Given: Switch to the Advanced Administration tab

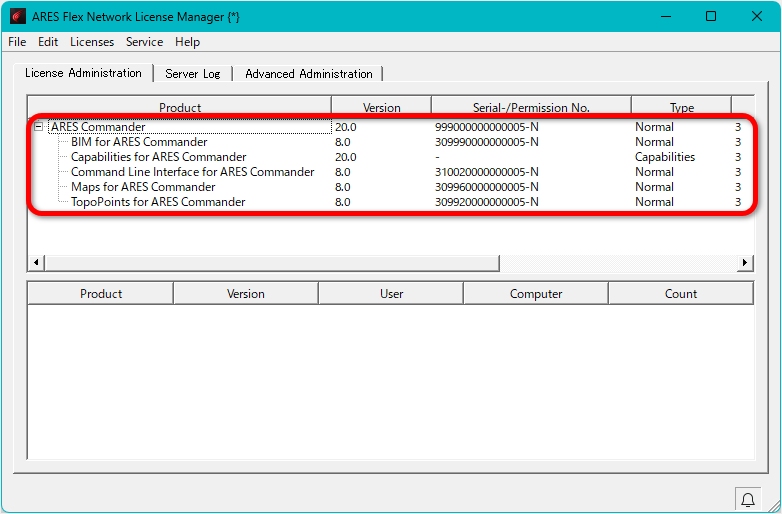Looking at the screenshot, I should coord(308,74).
